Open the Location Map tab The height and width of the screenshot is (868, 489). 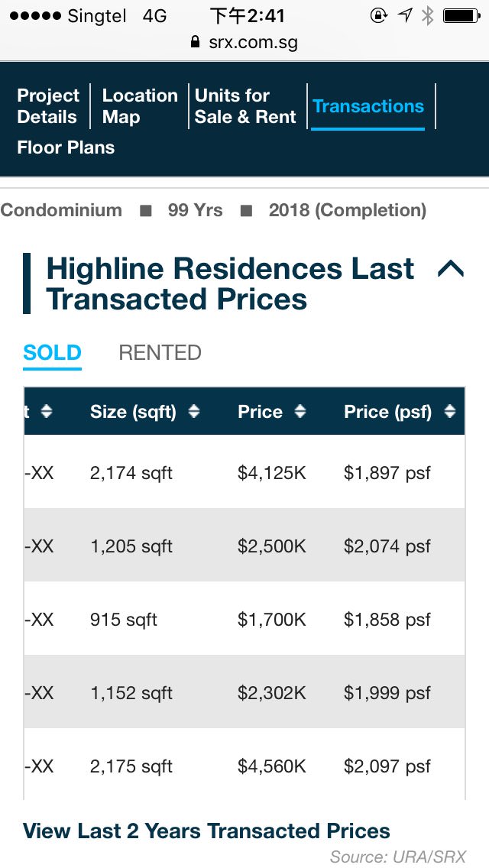click(x=139, y=106)
